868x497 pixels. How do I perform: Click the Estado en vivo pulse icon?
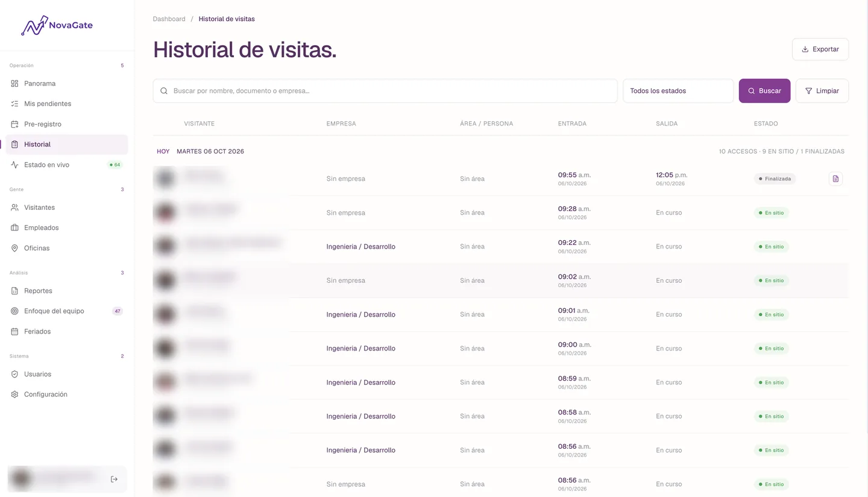[14, 165]
